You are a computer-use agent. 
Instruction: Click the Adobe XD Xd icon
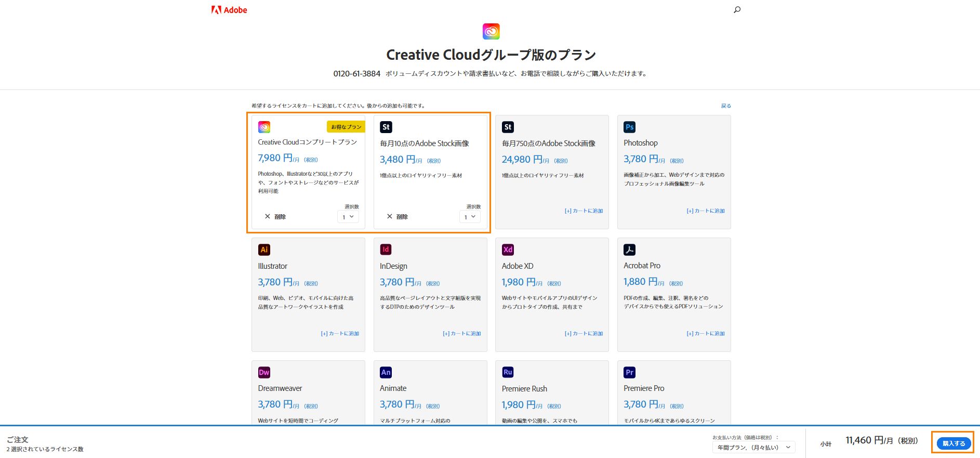coord(508,250)
